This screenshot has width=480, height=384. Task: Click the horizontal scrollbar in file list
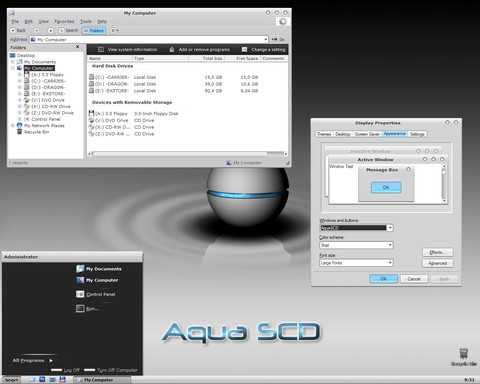tap(187, 154)
